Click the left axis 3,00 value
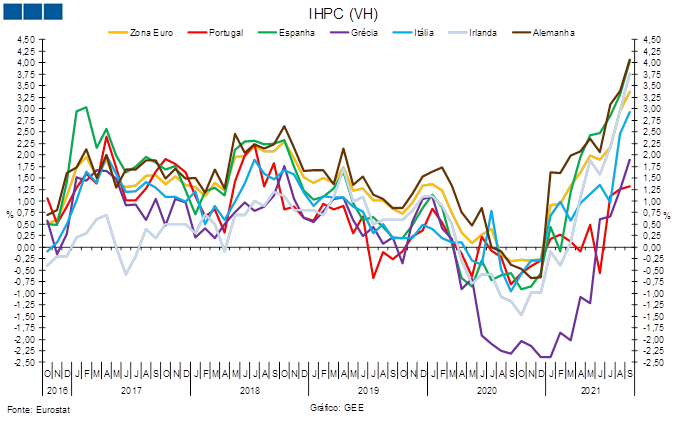This screenshot has height=421, width=680. [x=26, y=108]
